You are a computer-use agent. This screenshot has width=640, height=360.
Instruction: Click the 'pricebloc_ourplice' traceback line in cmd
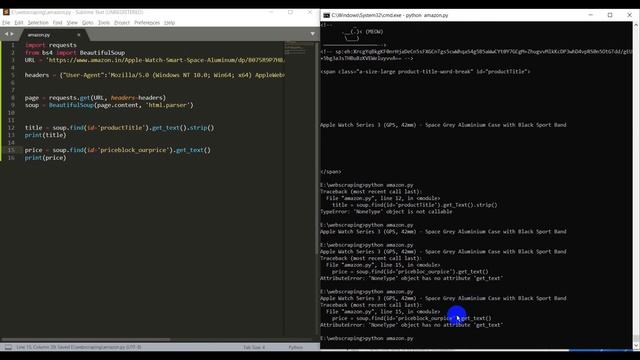click(410, 271)
